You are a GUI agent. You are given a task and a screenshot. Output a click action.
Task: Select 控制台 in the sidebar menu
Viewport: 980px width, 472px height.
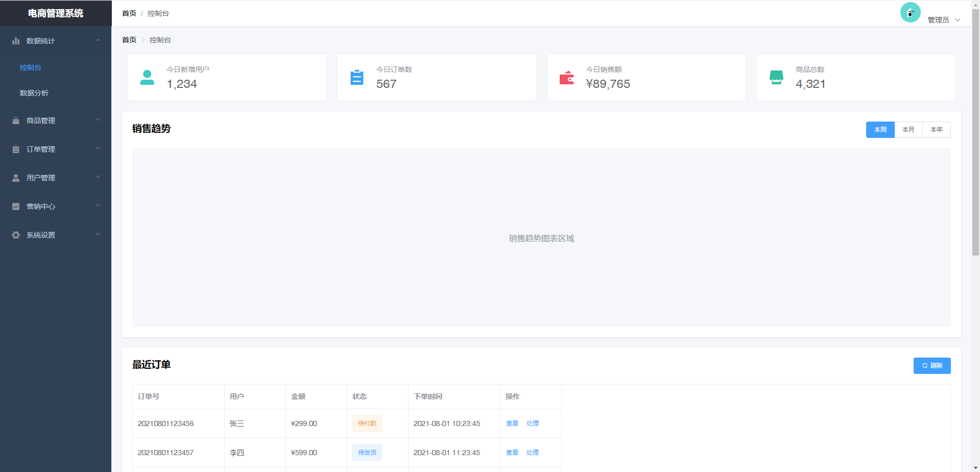pos(31,67)
